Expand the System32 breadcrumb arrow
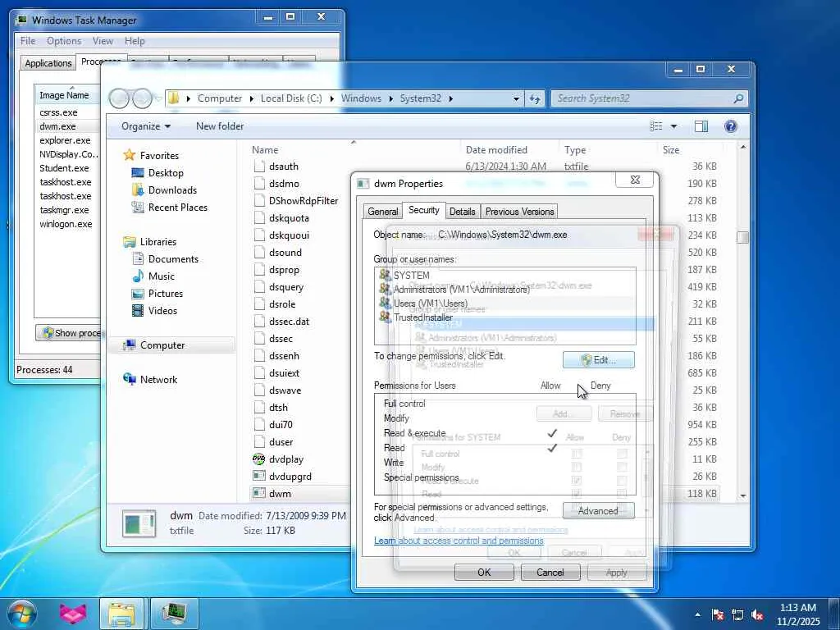Screen dimensions: 840x630 coord(450,98)
